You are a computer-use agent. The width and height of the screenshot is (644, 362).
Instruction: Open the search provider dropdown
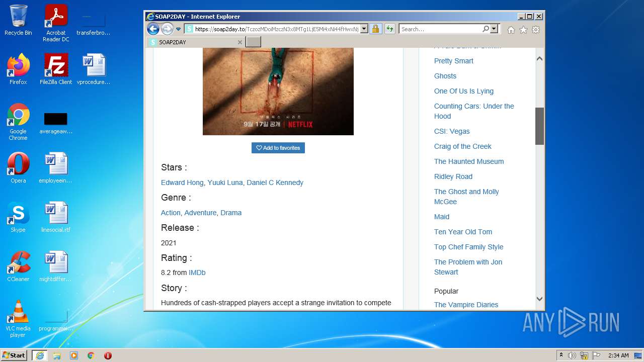[x=494, y=29]
